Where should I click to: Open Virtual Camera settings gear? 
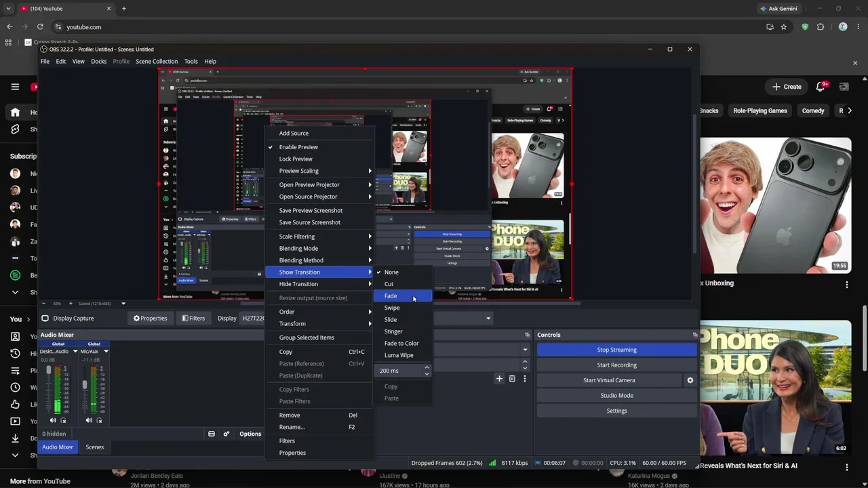coord(690,380)
